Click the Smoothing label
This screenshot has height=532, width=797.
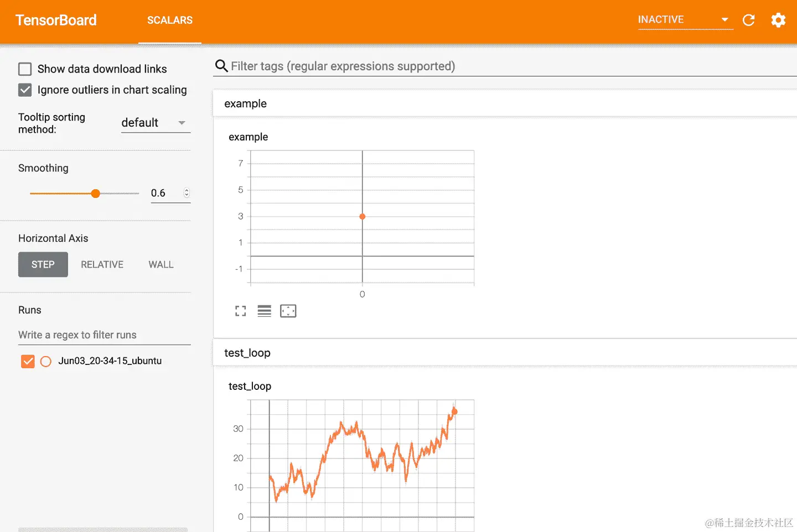point(43,168)
